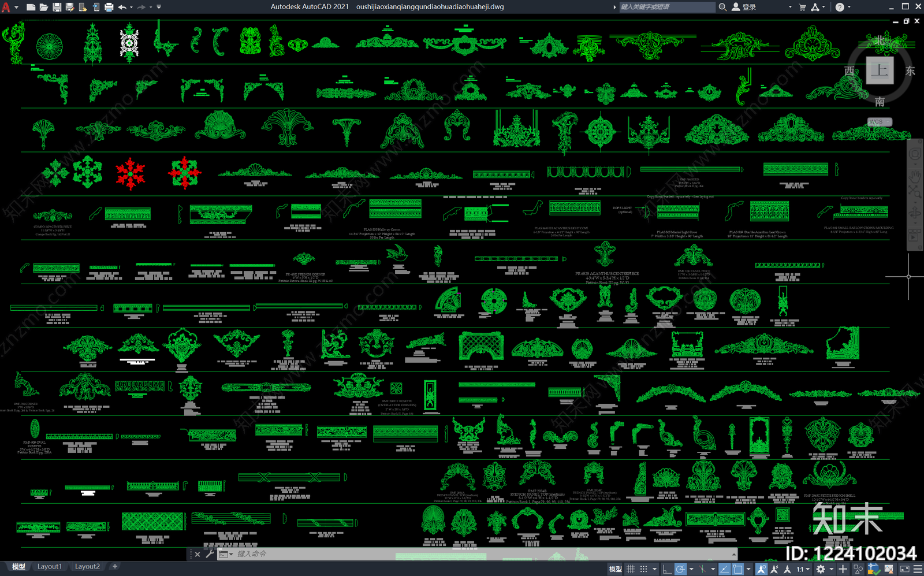The height and width of the screenshot is (576, 924).
Task: Click isolate objects icon
Action: [x=858, y=569]
